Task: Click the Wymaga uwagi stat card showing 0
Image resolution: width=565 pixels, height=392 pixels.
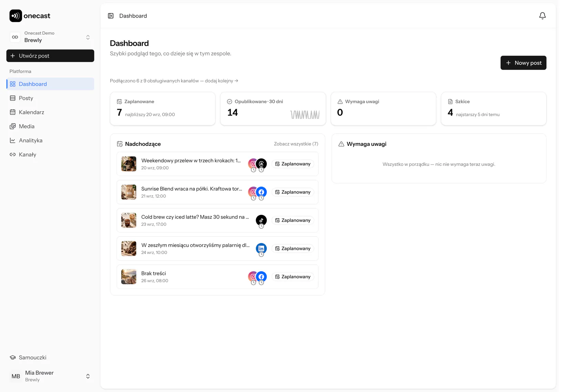Action: [x=383, y=109]
